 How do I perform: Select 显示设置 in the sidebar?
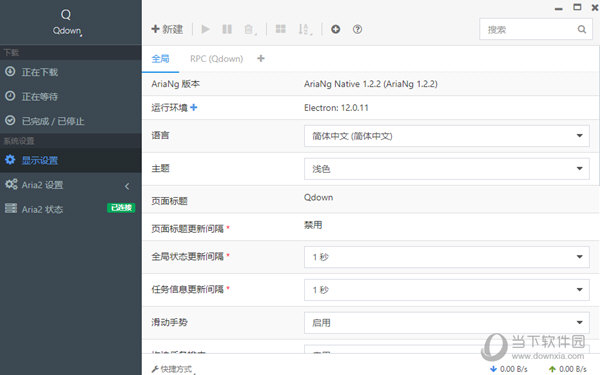tap(71, 160)
